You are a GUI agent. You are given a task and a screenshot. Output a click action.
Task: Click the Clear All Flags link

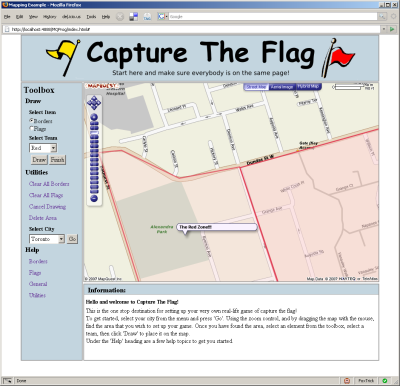[46, 195]
